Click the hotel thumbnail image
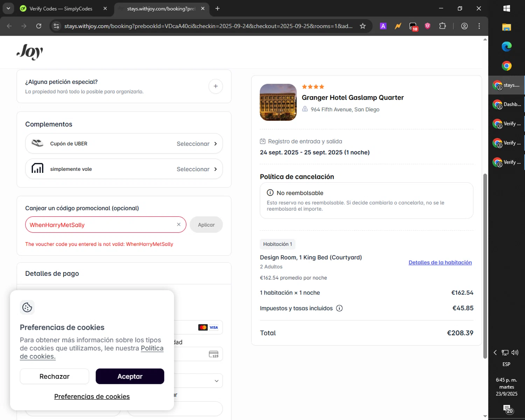The image size is (525, 420). coord(278,102)
